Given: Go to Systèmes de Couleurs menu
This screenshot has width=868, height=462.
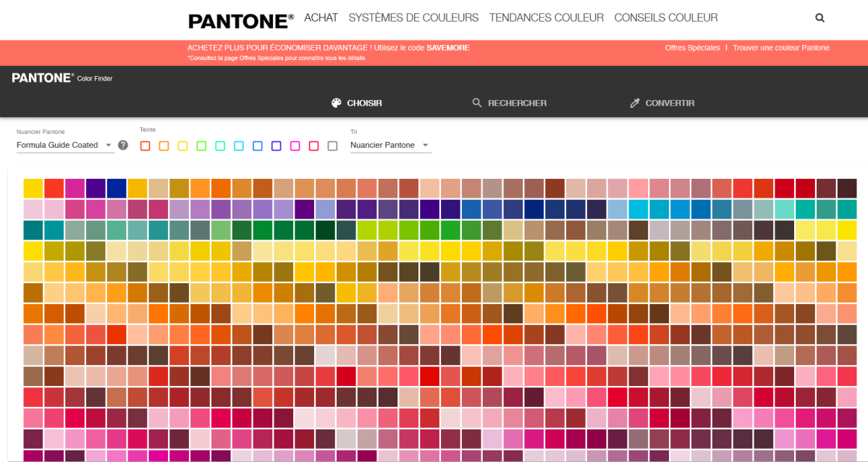Looking at the screenshot, I should pos(413,18).
